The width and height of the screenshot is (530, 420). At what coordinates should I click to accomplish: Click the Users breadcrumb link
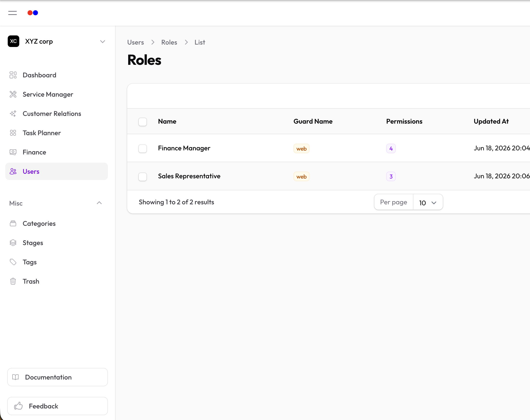coord(135,42)
